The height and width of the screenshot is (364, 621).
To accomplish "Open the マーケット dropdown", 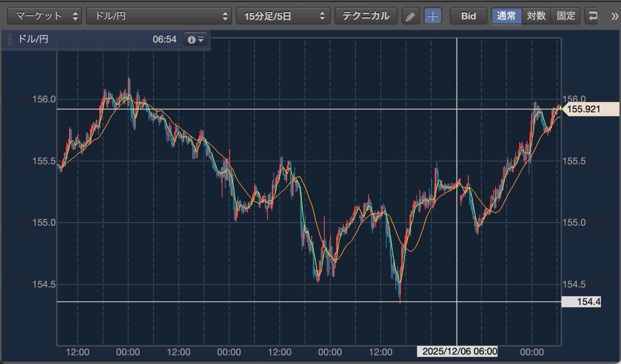I will point(45,16).
